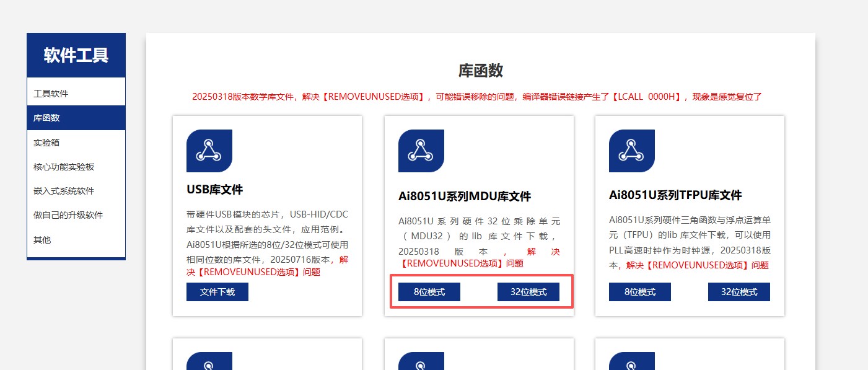Navigate to 嵌入式系统软件 in the sidebar
This screenshot has width=868, height=370.
[64, 191]
